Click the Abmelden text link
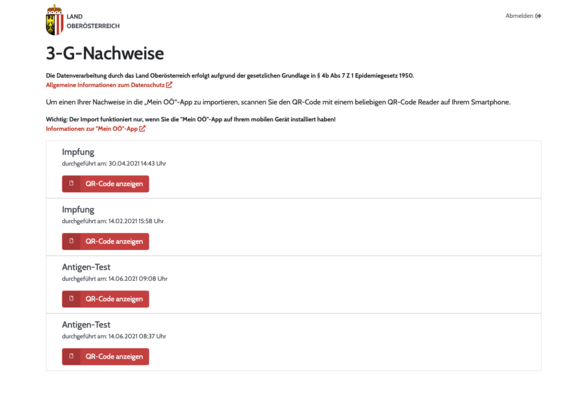The height and width of the screenshot is (400, 587). click(519, 16)
